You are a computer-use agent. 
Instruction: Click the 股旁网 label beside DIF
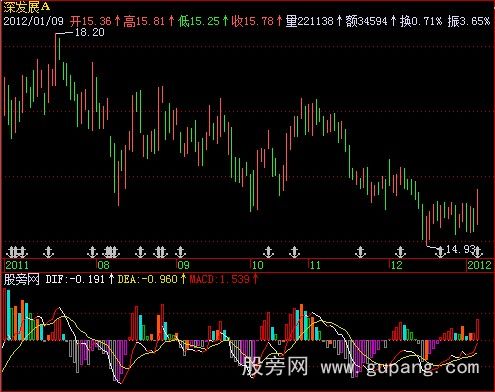(x=22, y=279)
